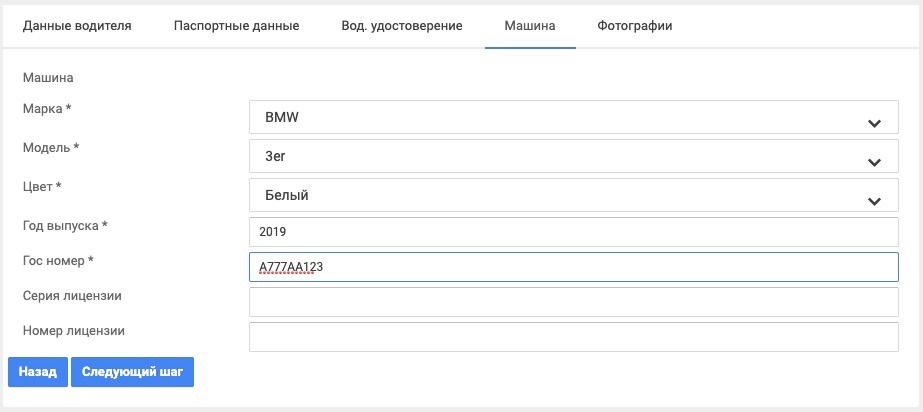
Task: Open the Цвет dropdown showing Белый
Action: [560, 195]
